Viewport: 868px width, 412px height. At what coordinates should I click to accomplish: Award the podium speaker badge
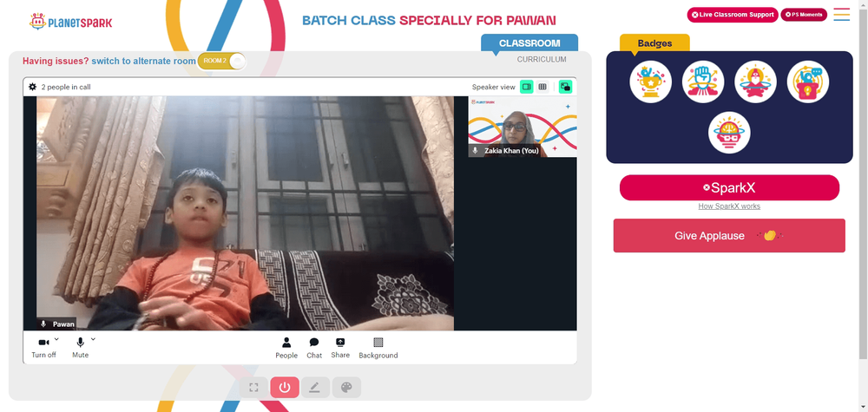coord(807,82)
